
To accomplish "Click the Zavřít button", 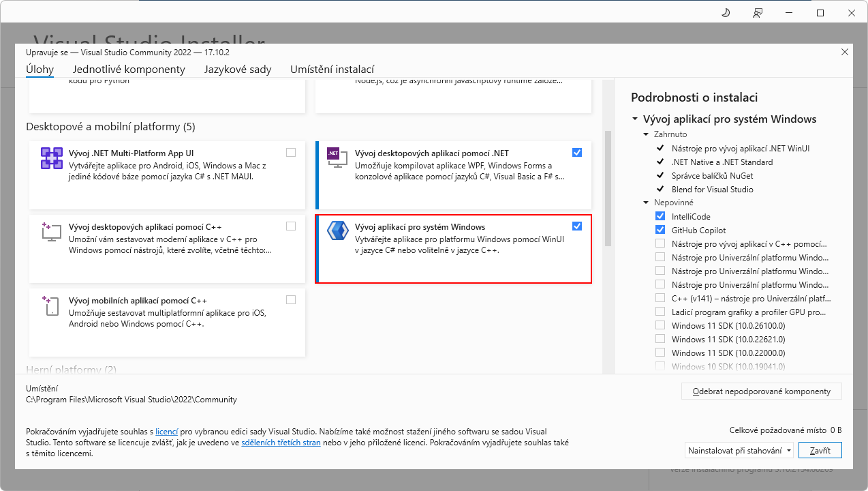I will tap(820, 450).
